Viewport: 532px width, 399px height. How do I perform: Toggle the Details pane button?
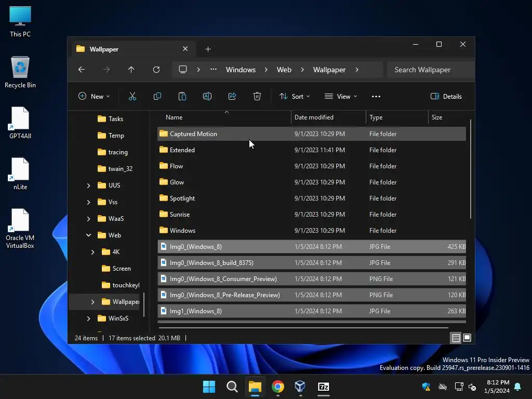pos(446,96)
